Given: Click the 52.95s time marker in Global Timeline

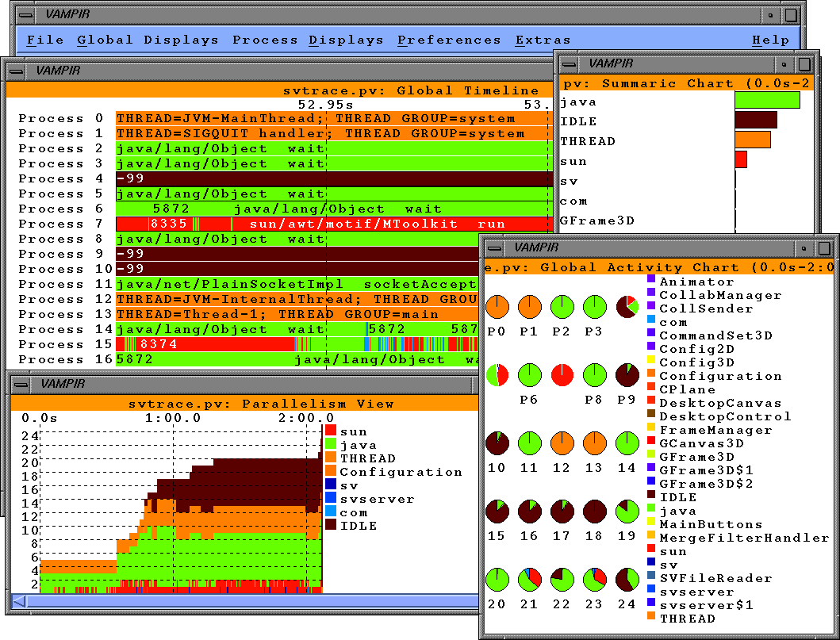Looking at the screenshot, I should coord(326,105).
